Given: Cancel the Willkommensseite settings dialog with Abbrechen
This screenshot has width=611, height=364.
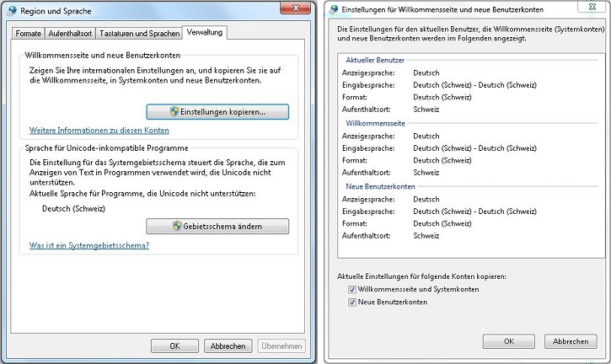Looking at the screenshot, I should click(571, 341).
